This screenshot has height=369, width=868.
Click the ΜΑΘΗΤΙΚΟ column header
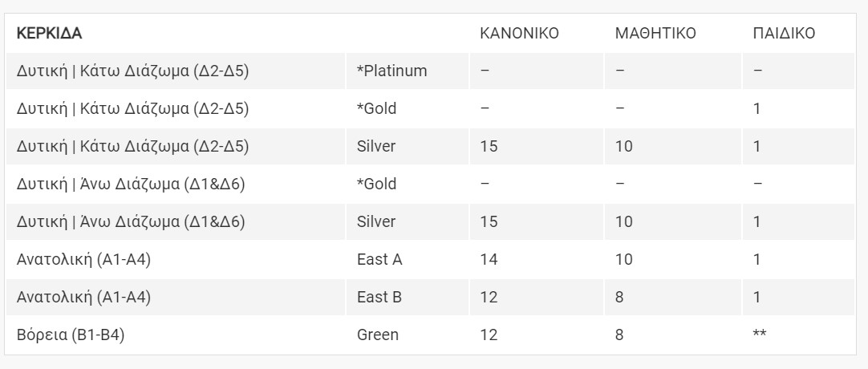pyautogui.click(x=655, y=33)
